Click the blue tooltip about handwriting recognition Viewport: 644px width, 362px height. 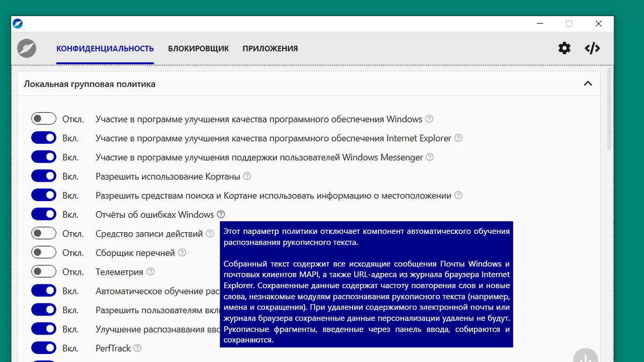click(x=367, y=284)
